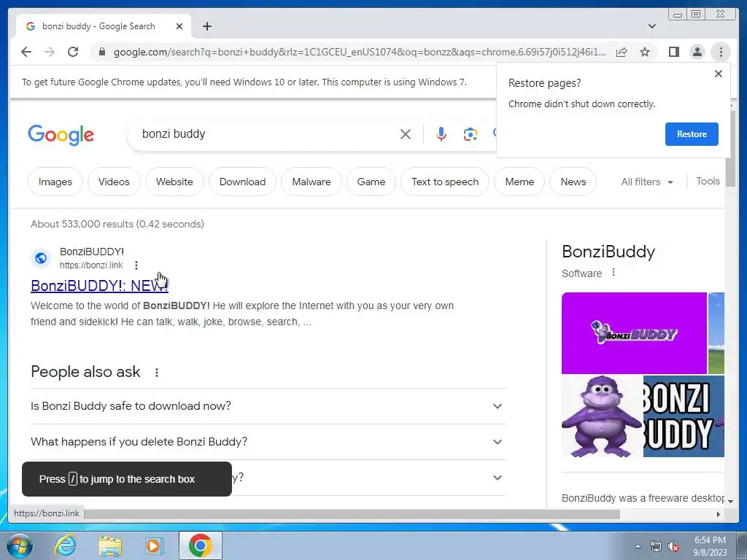Open the Chrome side panel icon
Screen dimensions: 747x560
click(x=673, y=52)
